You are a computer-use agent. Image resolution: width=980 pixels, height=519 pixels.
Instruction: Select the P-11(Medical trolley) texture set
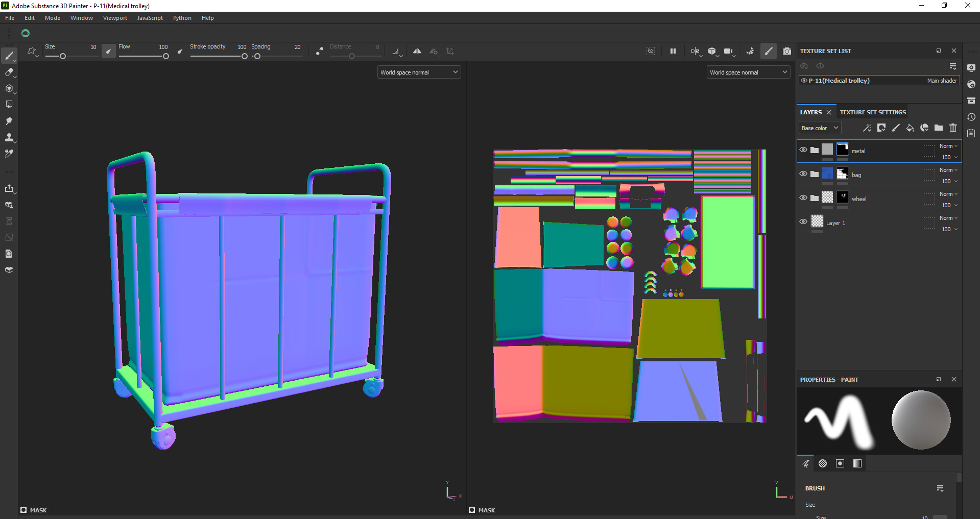(879, 81)
